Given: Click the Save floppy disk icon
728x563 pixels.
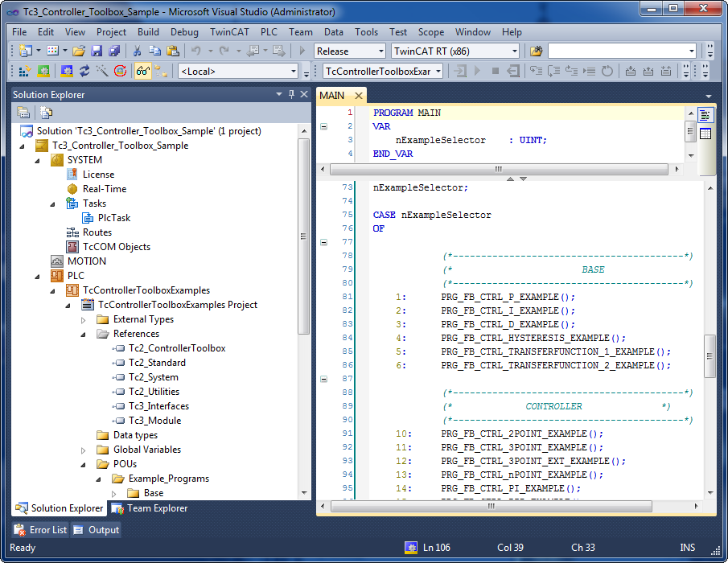Looking at the screenshot, I should click(96, 51).
